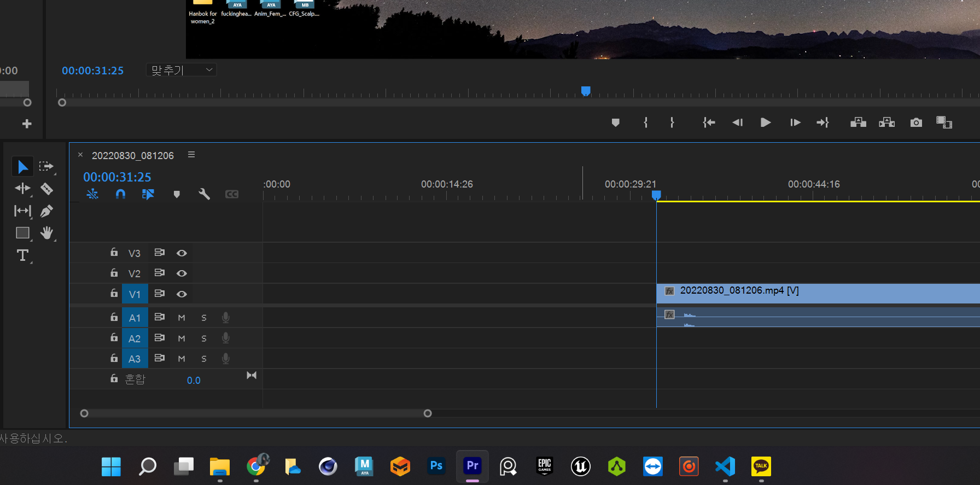
Task: Mute the A1 audio track
Action: pyautogui.click(x=182, y=318)
